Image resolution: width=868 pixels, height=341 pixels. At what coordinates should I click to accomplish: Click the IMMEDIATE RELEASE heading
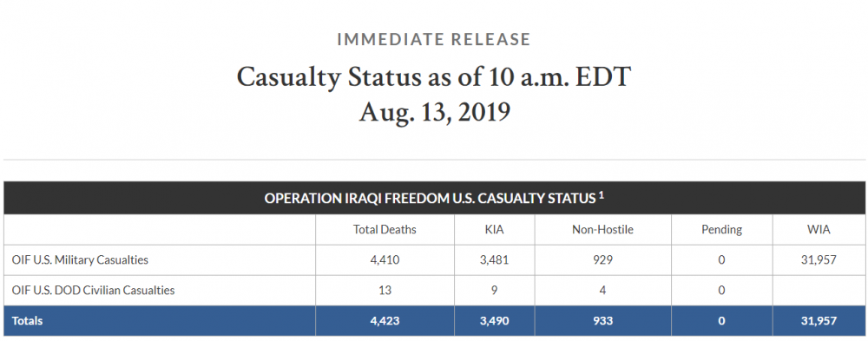pyautogui.click(x=433, y=39)
